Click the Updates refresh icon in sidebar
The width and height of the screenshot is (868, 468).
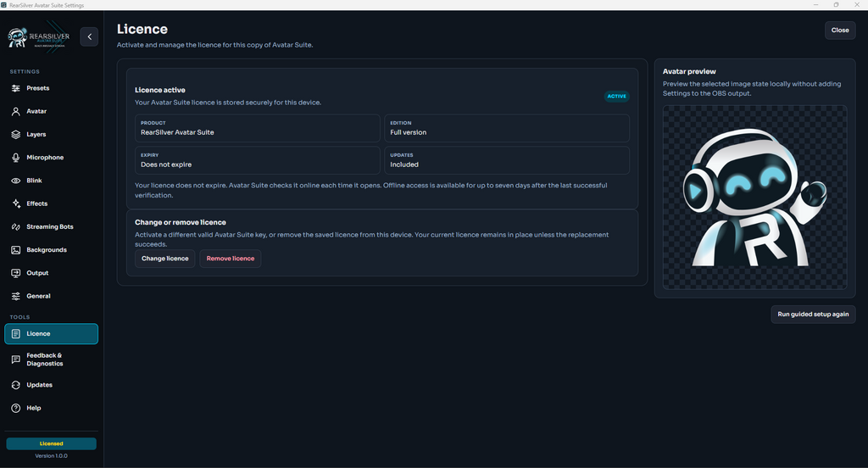tap(16, 385)
